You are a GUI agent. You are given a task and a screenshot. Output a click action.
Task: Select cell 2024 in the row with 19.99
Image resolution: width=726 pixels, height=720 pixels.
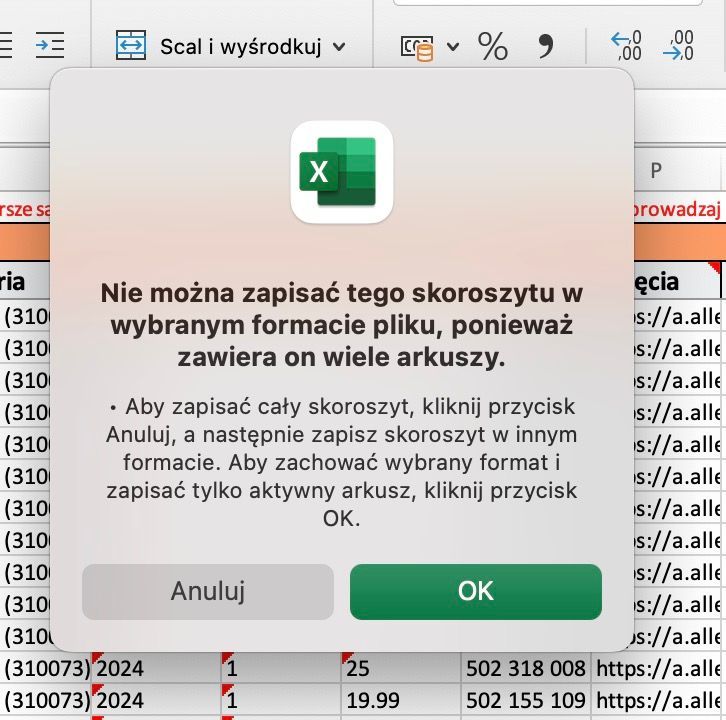pos(156,700)
